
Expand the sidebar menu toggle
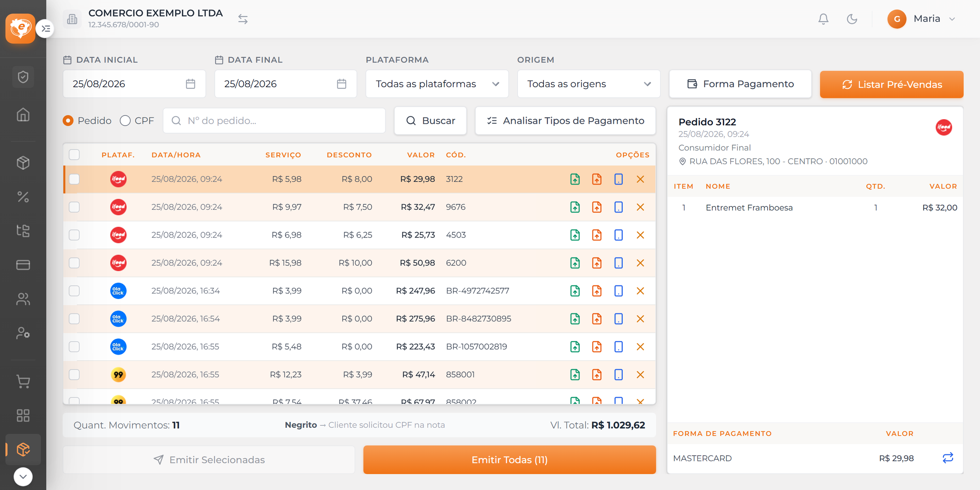click(45, 29)
